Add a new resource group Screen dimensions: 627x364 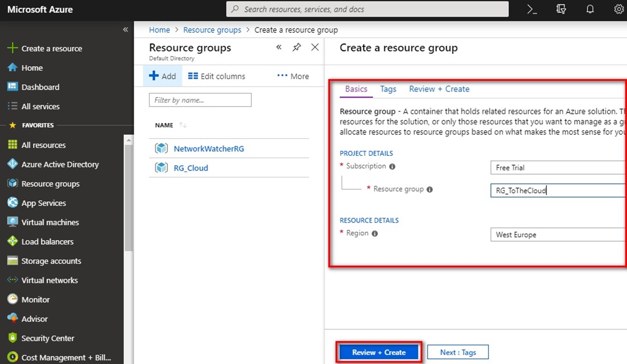[163, 76]
